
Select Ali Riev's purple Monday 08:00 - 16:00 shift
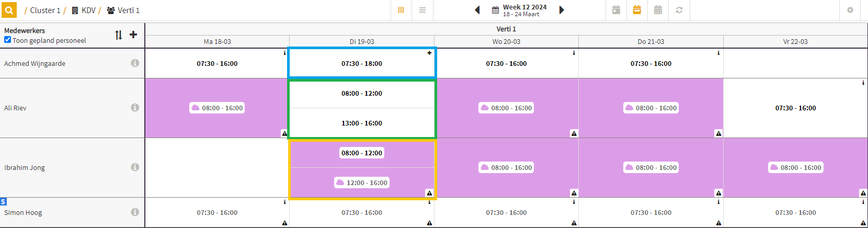(218, 108)
